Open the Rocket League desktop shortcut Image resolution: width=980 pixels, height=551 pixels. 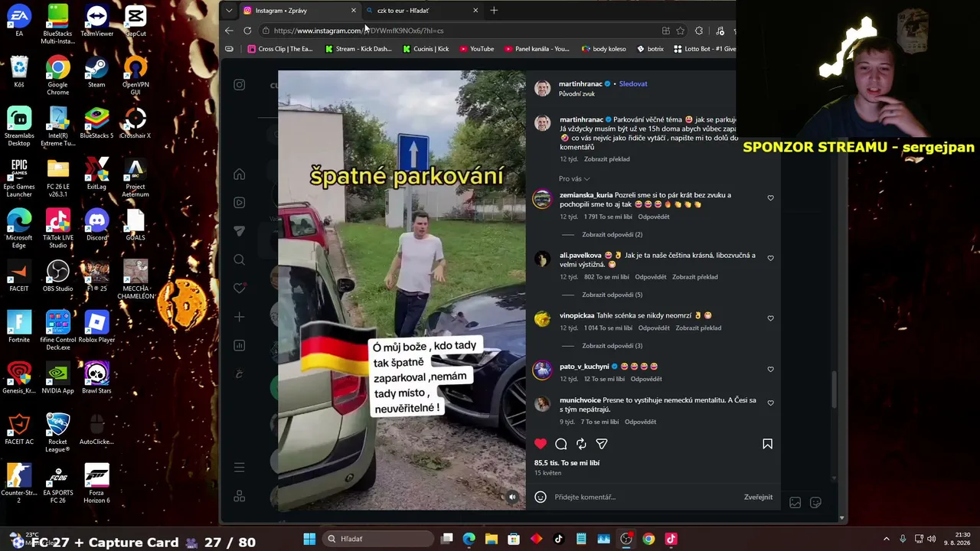pyautogui.click(x=58, y=432)
